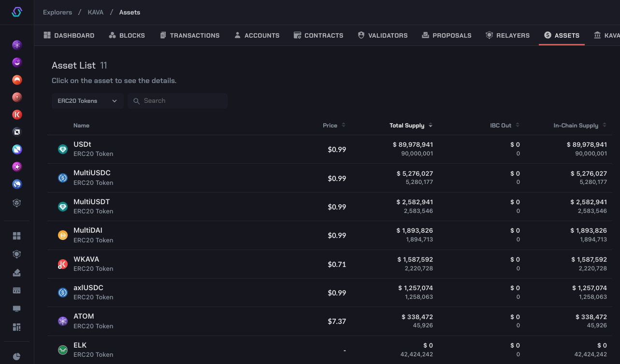The image size is (620, 364).
Task: Click the magnifier icon in the search box
Action: click(x=136, y=101)
